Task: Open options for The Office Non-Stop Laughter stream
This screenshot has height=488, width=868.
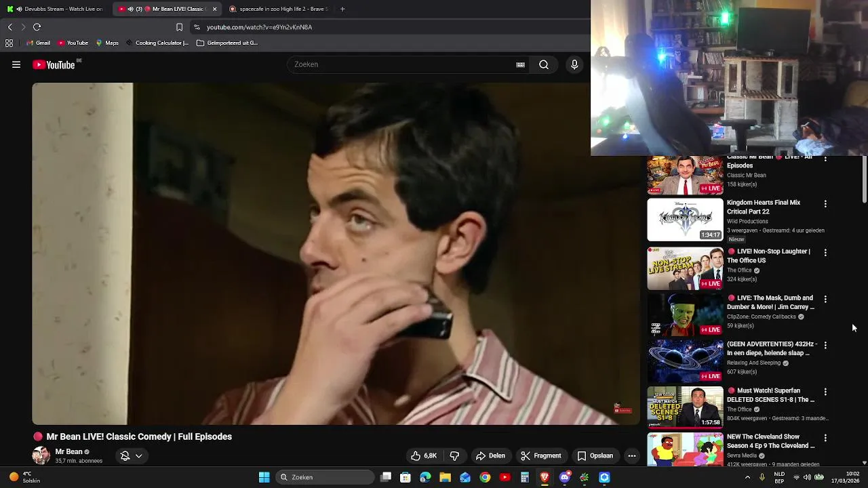Action: [825, 253]
